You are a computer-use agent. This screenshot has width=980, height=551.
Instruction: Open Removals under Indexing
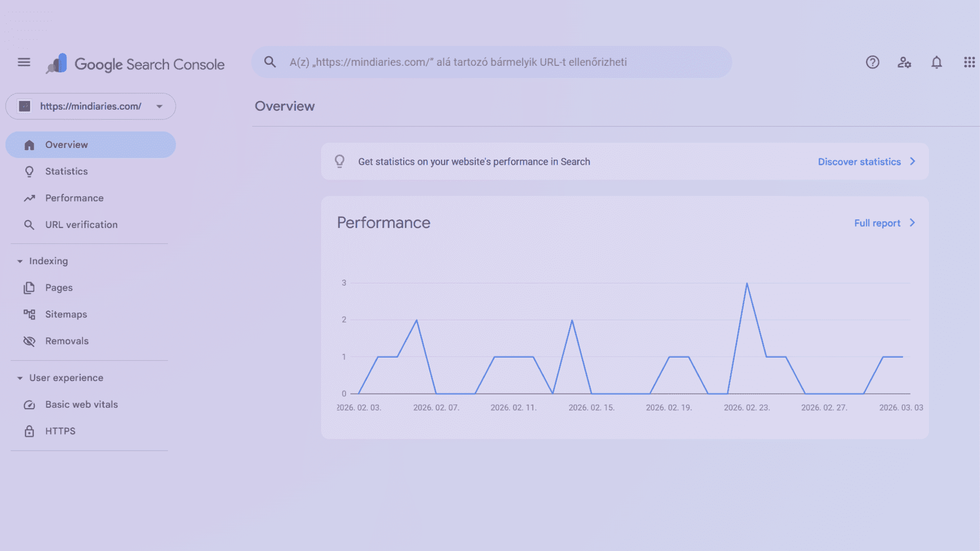click(91, 341)
